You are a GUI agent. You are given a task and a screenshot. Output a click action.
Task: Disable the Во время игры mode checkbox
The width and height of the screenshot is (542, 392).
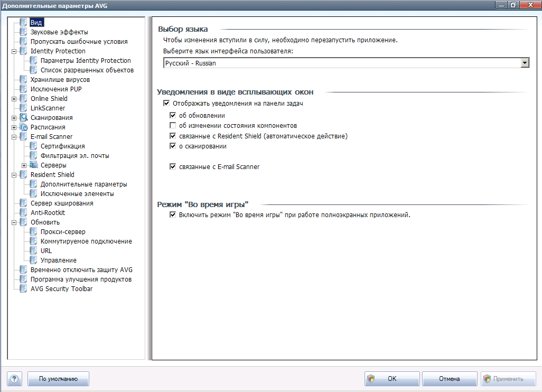[173, 214]
